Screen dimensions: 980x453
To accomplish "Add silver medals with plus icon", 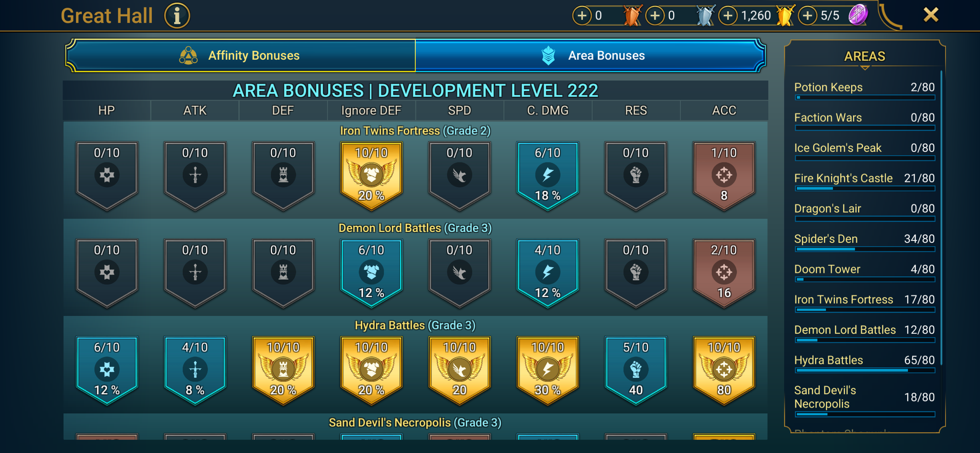I will point(655,16).
